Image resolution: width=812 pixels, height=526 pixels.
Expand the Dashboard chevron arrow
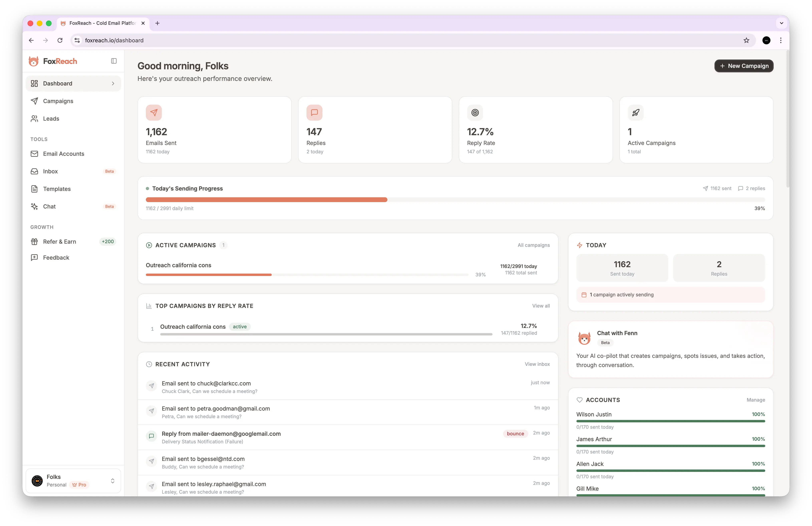click(113, 83)
